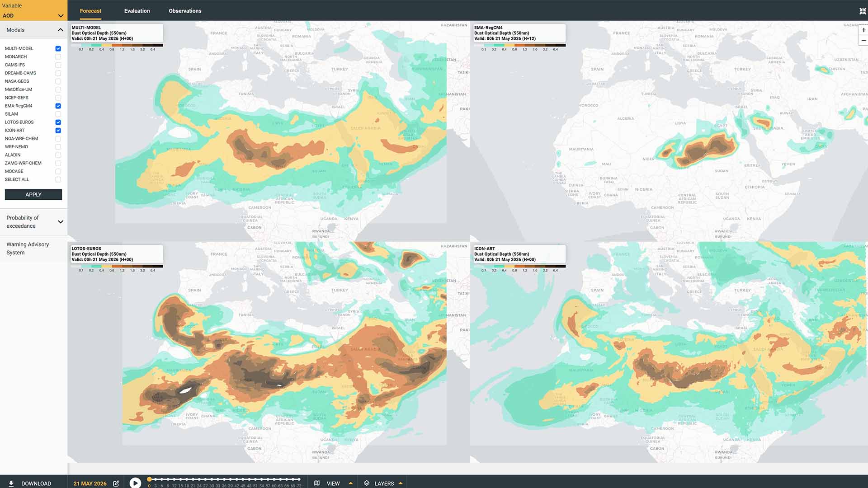Open the date edit pencil icon
Image resolution: width=868 pixels, height=488 pixels.
116,483
